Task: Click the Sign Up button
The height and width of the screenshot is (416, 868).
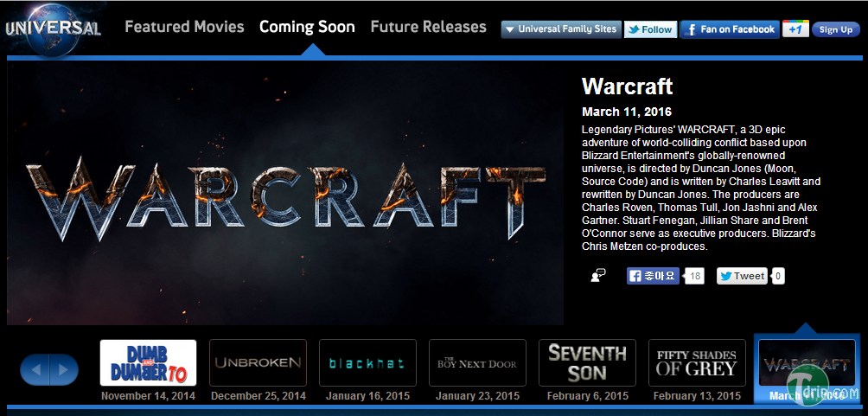Action: click(835, 30)
